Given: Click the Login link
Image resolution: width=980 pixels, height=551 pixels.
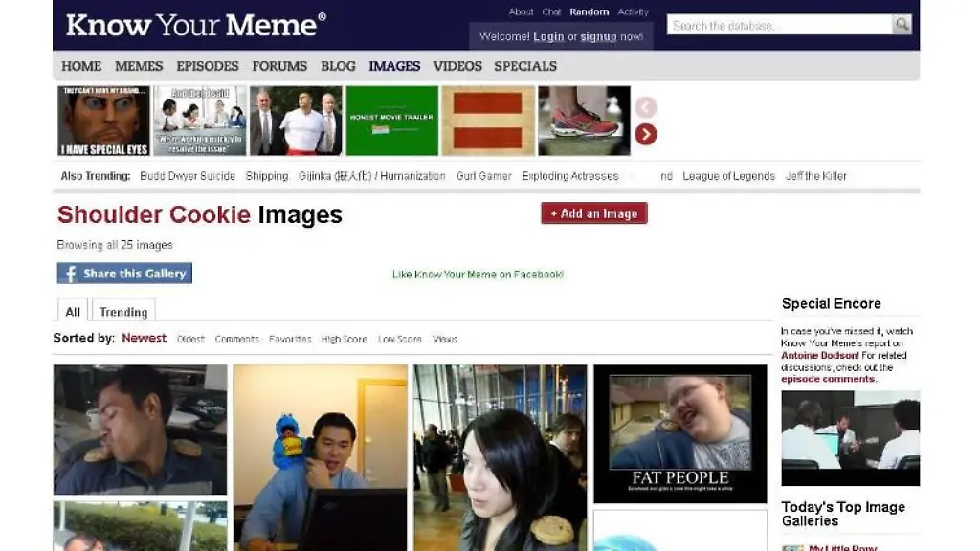Looking at the screenshot, I should pos(548,36).
